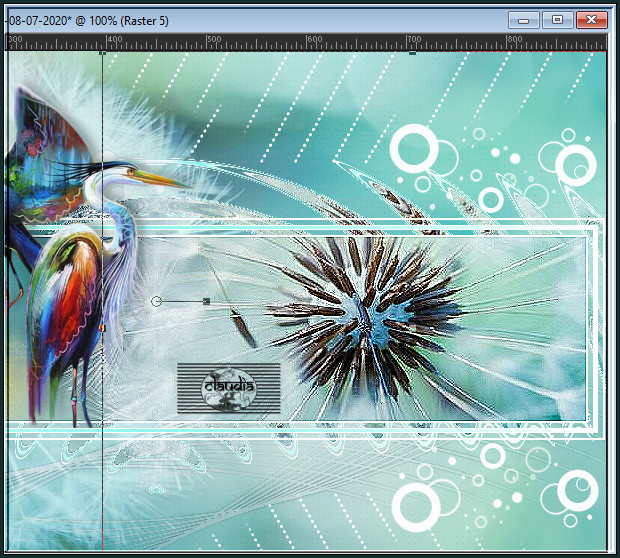Click the 400 mark on the horizontal ruler
The width and height of the screenshot is (620, 558).
tap(115, 39)
